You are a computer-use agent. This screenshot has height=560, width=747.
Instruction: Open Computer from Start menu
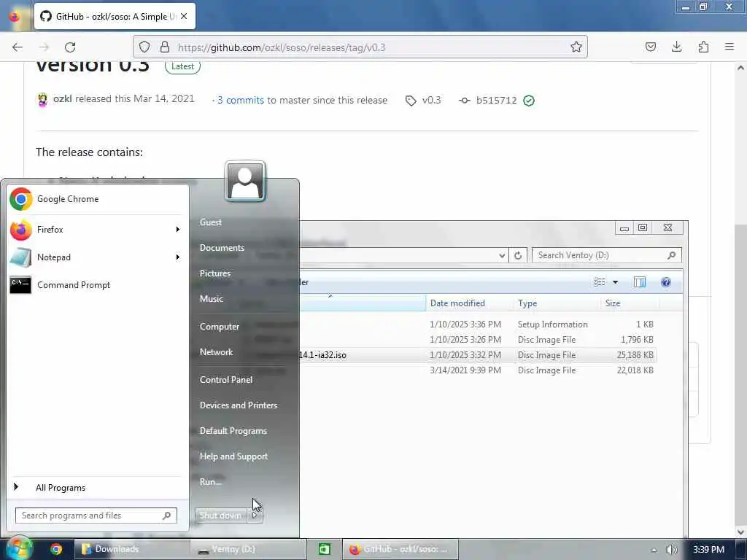click(220, 327)
